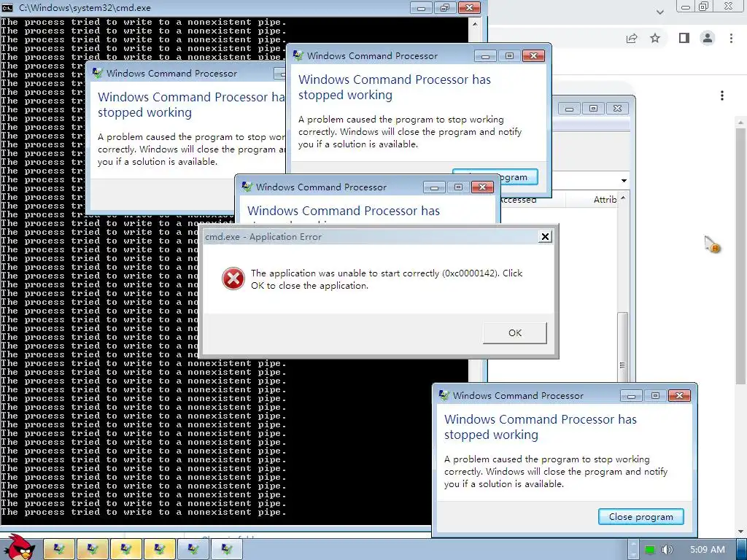Screen dimensions: 747x560
Task: Close the Windows Command Processor dialog behind Application Error
Action: click(x=482, y=187)
